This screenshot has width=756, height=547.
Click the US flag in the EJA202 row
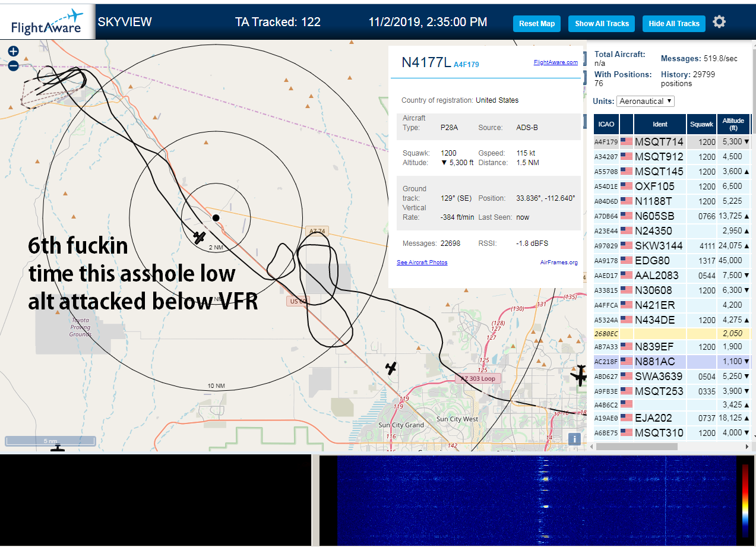click(626, 418)
